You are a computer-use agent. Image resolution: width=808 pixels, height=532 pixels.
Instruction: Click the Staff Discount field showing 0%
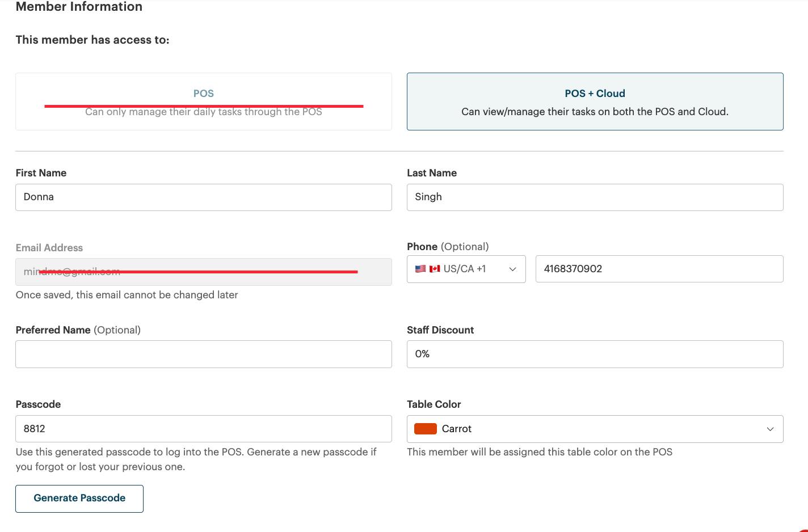click(x=595, y=354)
